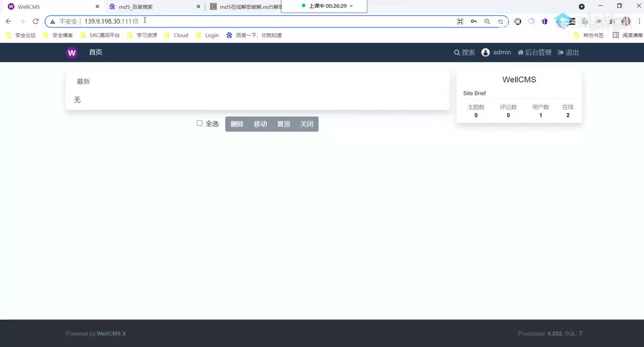Open the admin user profile link
Viewport: 644px width, 347px height.
pos(496,52)
